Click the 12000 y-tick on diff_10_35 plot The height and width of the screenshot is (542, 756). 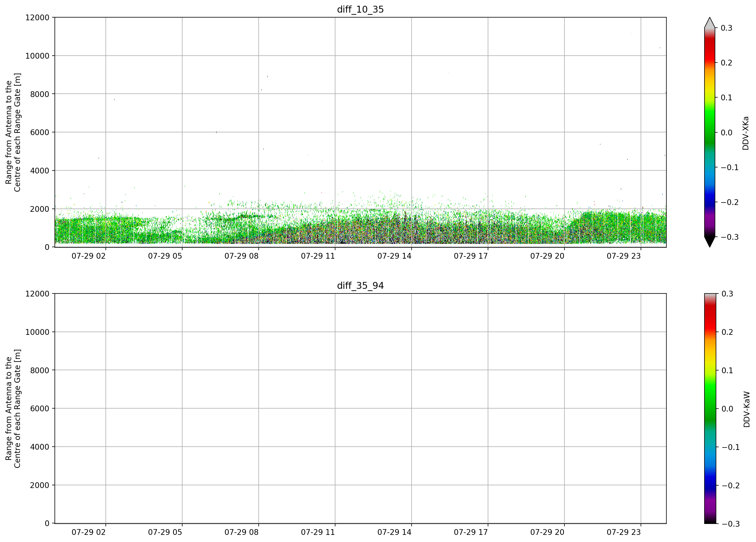click(37, 17)
